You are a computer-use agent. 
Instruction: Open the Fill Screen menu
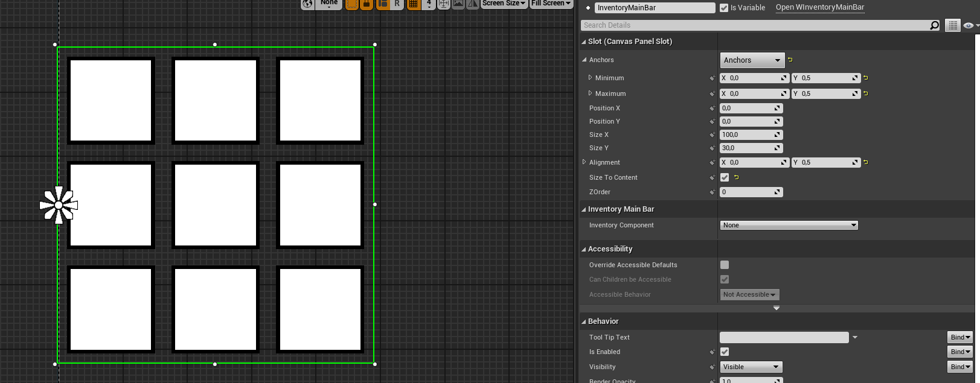click(551, 4)
